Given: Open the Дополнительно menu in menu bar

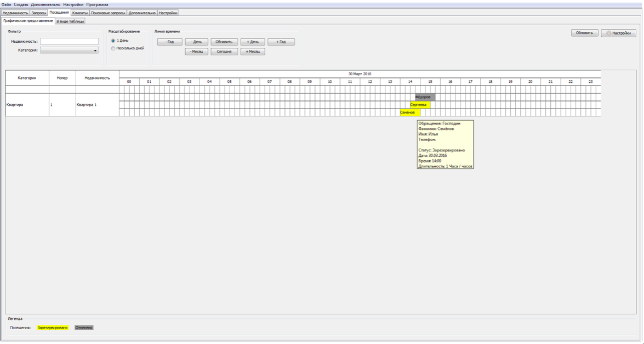Looking at the screenshot, I should tap(45, 4).
